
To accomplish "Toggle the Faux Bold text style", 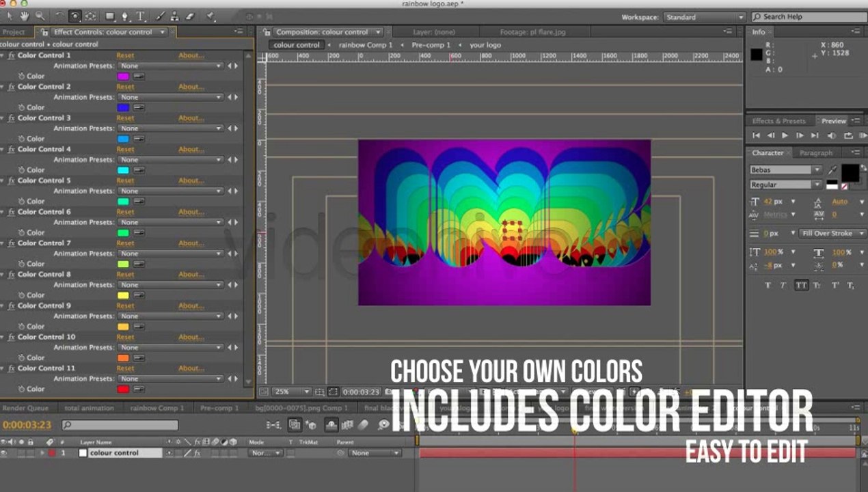I will click(x=768, y=285).
